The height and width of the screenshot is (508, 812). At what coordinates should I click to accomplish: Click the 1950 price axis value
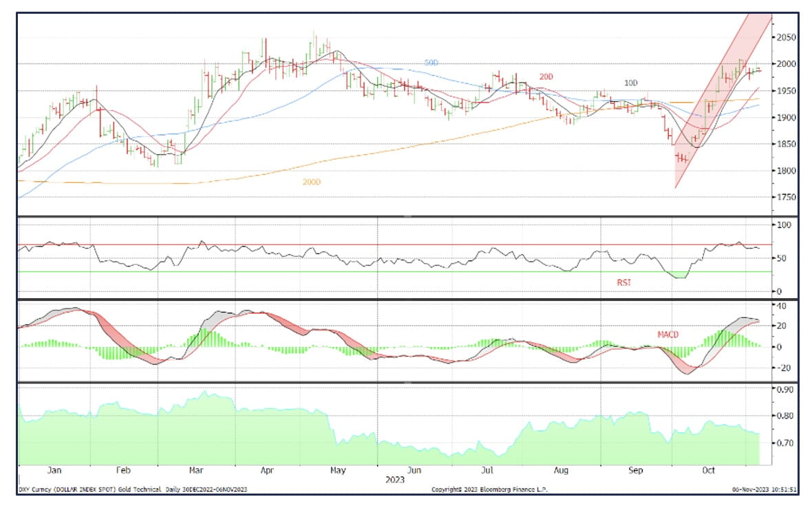[x=786, y=91]
